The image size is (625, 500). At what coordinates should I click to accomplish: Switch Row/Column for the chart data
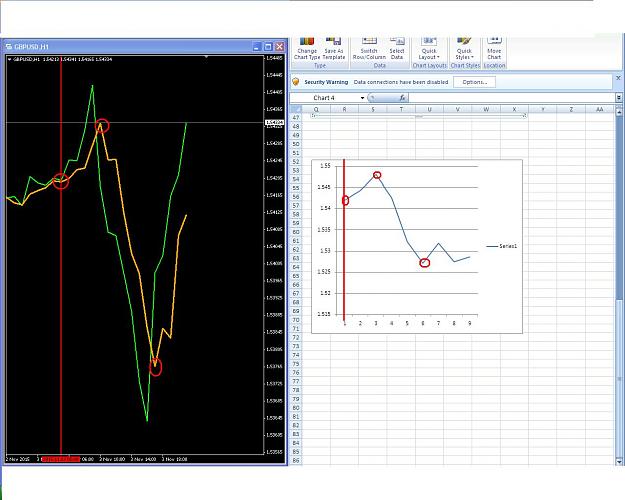369,48
